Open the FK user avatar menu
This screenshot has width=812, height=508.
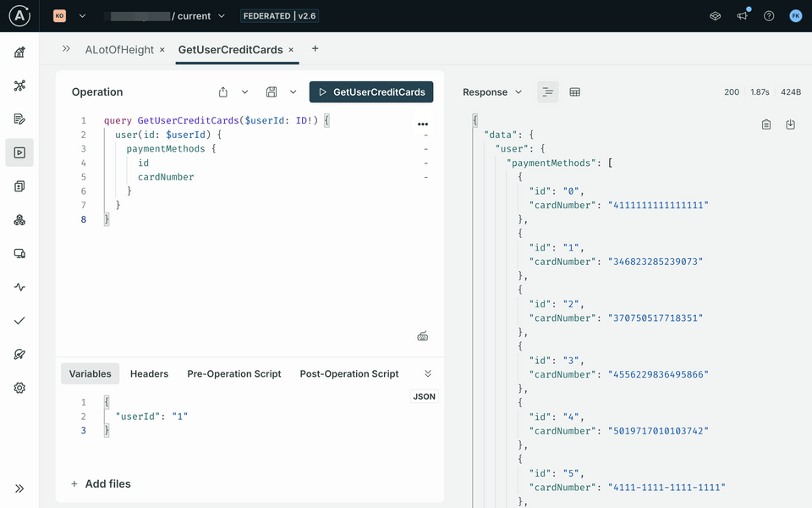795,15
